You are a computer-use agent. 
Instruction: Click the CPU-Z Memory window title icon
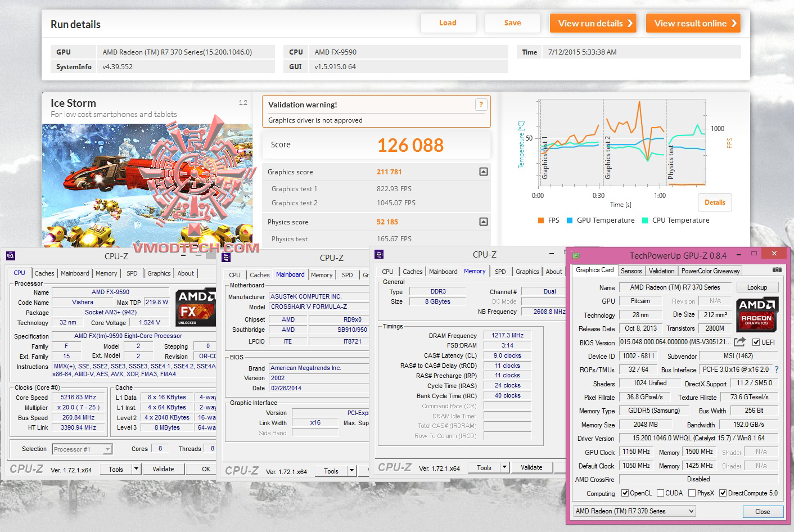click(x=379, y=254)
